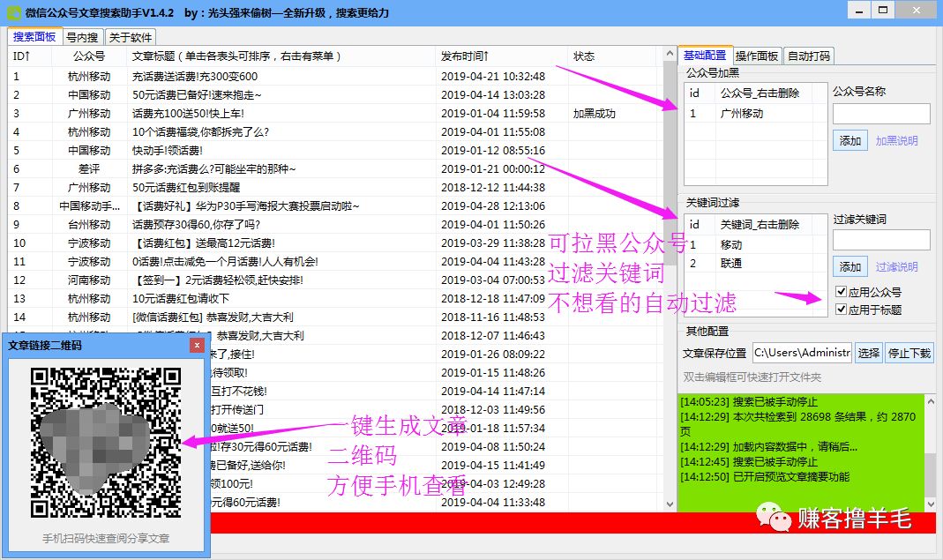Screen dimensions: 943x560
Task: Select the 基础配置 tab
Action: 705,56
